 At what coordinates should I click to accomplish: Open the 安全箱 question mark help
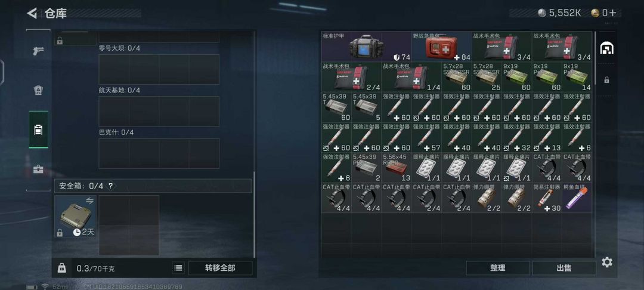pyautogui.click(x=110, y=186)
